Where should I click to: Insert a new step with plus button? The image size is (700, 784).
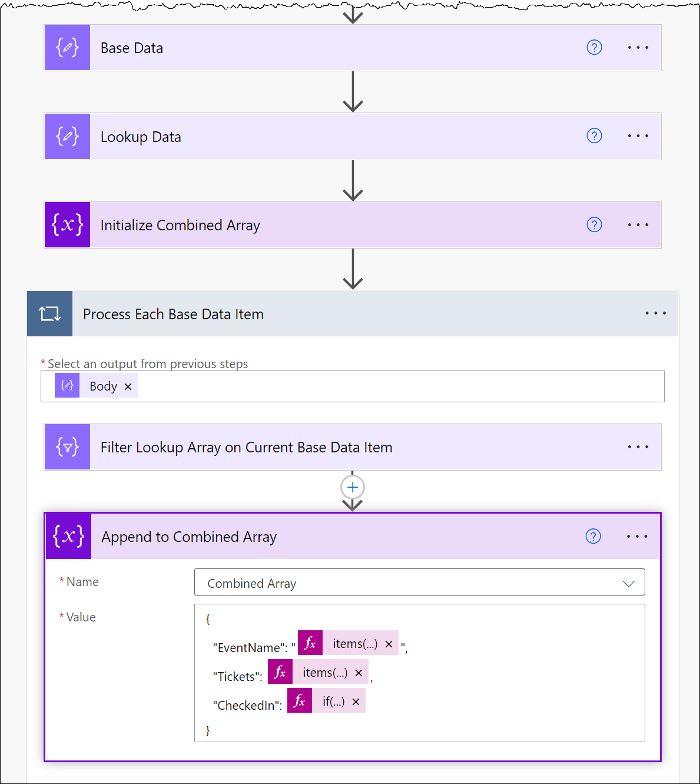click(353, 487)
